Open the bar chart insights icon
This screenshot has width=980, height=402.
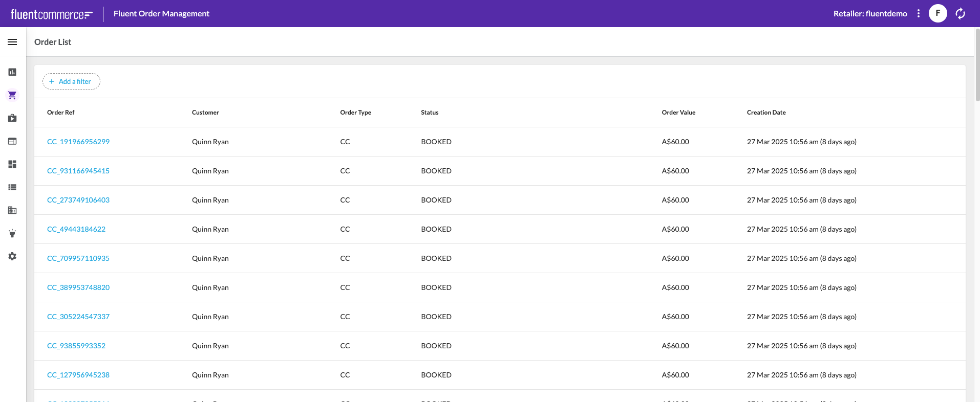(x=12, y=72)
